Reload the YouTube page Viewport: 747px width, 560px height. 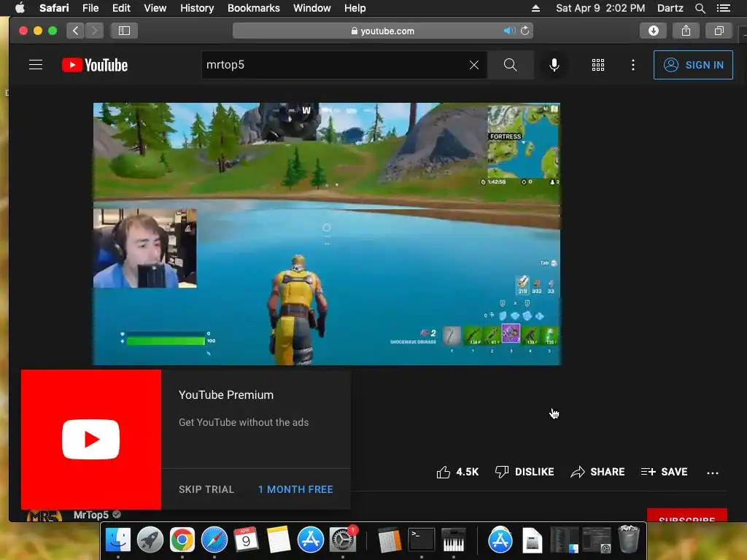coord(525,31)
